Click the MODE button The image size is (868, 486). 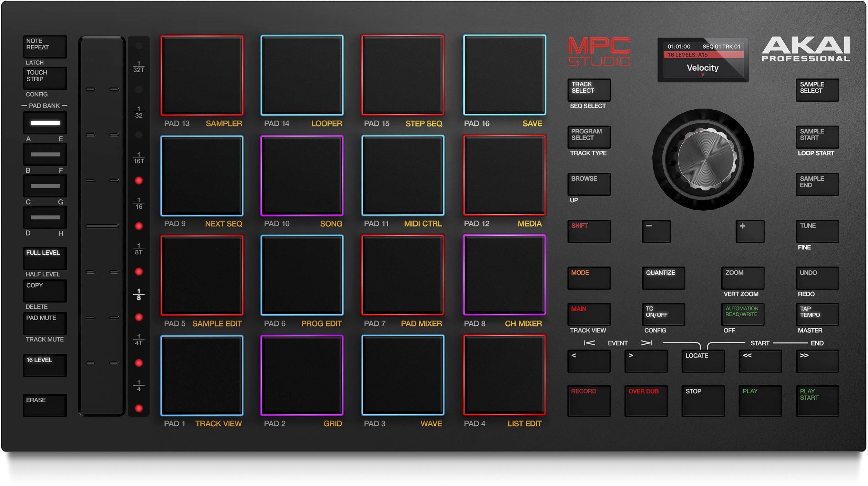click(x=589, y=278)
